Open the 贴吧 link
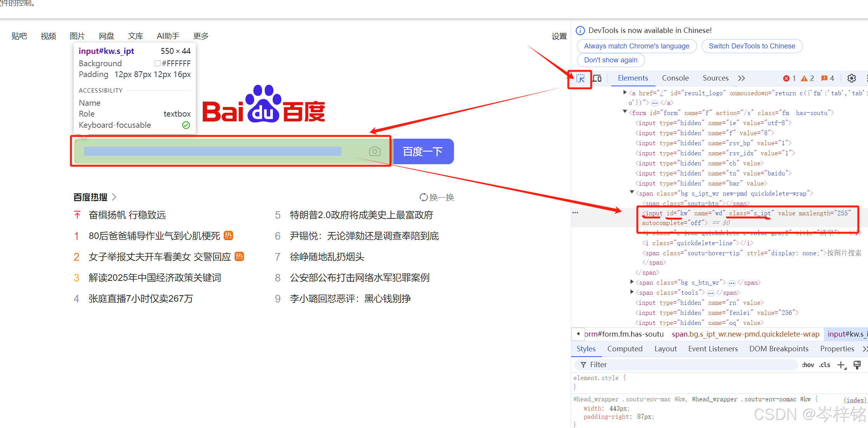Image resolution: width=868 pixels, height=428 pixels. tap(19, 36)
